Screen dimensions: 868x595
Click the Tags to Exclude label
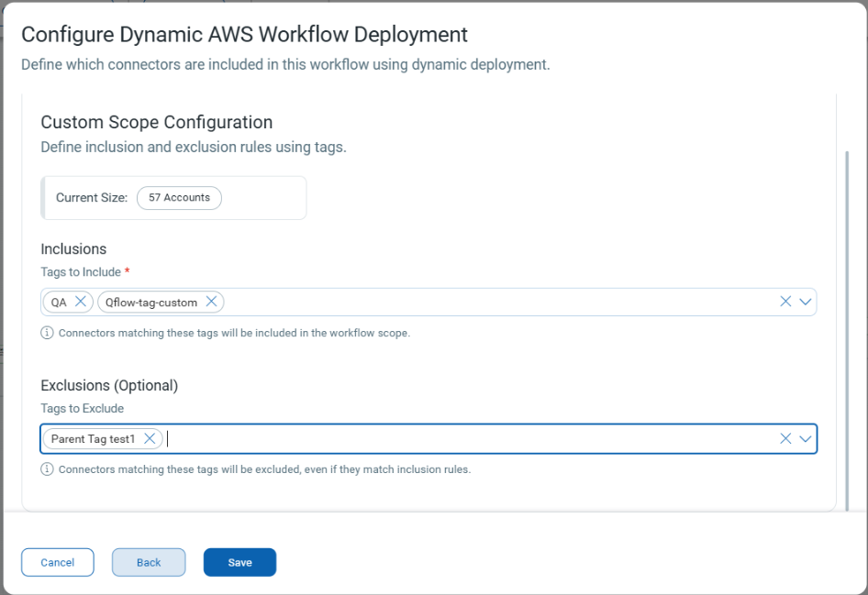[83, 409]
